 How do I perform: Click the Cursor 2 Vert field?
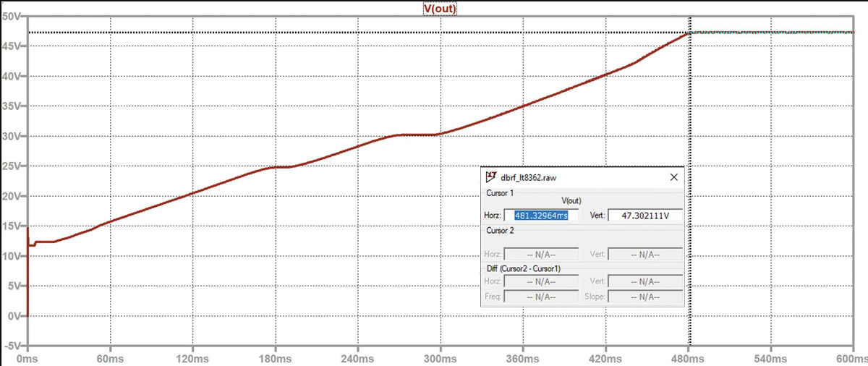pyautogui.click(x=645, y=254)
